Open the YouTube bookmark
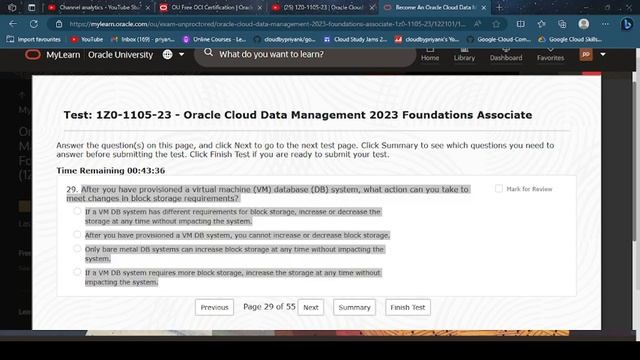 87,40
